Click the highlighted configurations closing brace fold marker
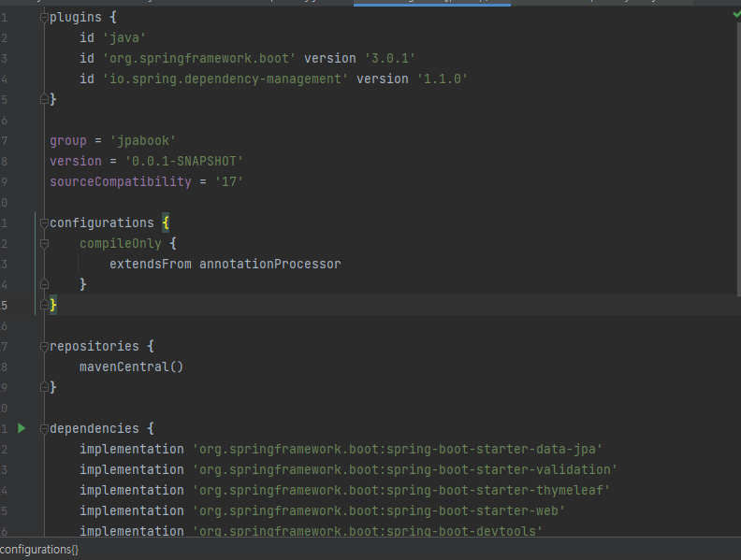This screenshot has width=741, height=560. click(44, 305)
